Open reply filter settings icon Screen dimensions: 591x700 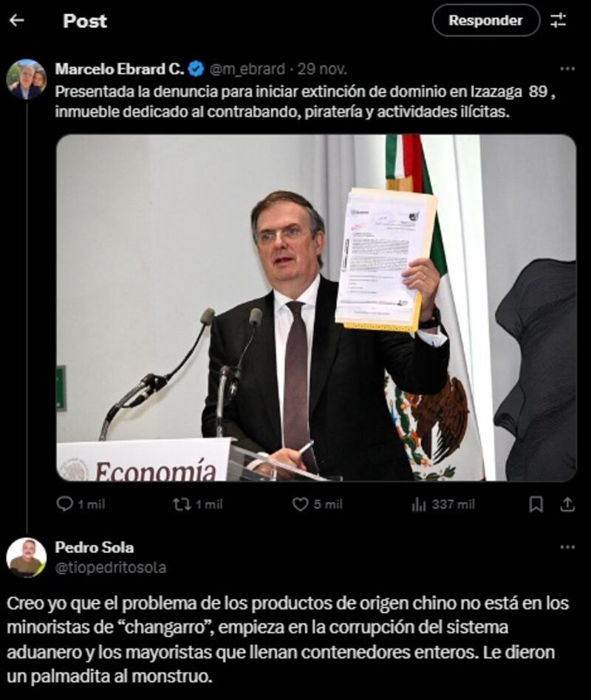point(558,21)
